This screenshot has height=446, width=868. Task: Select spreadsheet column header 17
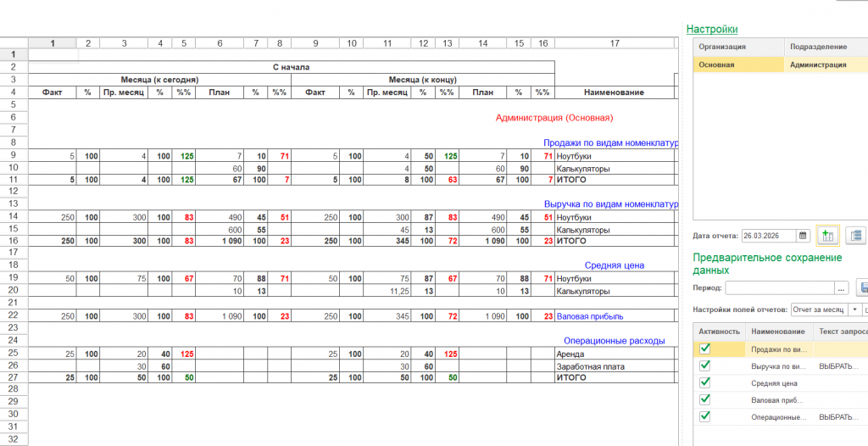pos(615,42)
